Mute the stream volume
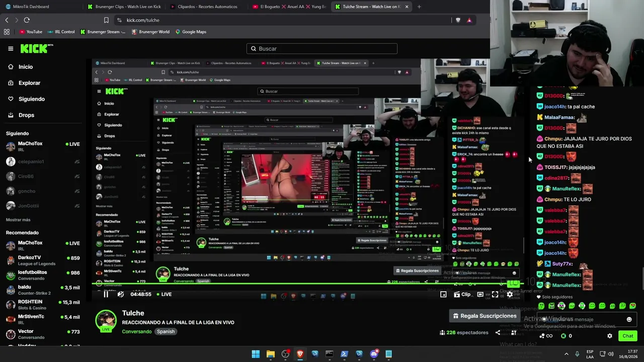This screenshot has width=644, height=362. coord(121,294)
